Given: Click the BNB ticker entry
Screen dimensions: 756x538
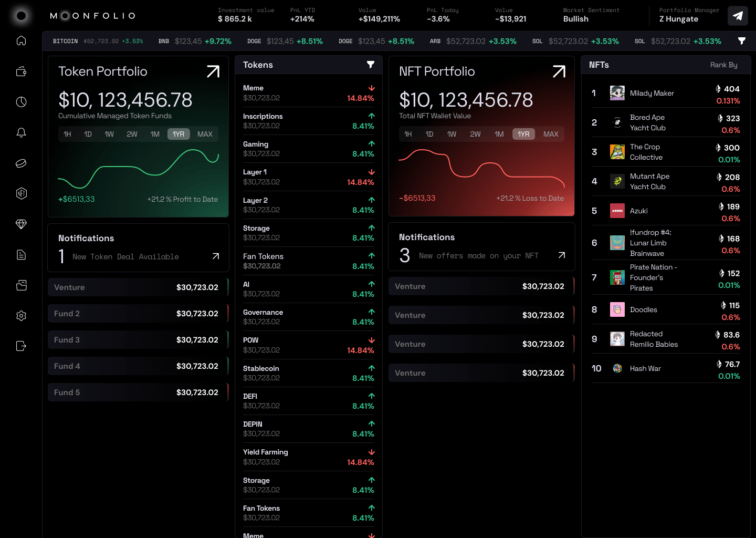Looking at the screenshot, I should pos(195,41).
